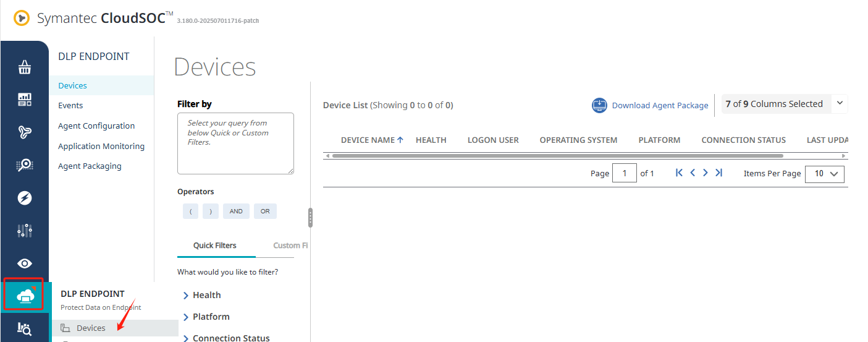
Task: Click the OPERATING SYSTEM column header
Action: tap(578, 140)
